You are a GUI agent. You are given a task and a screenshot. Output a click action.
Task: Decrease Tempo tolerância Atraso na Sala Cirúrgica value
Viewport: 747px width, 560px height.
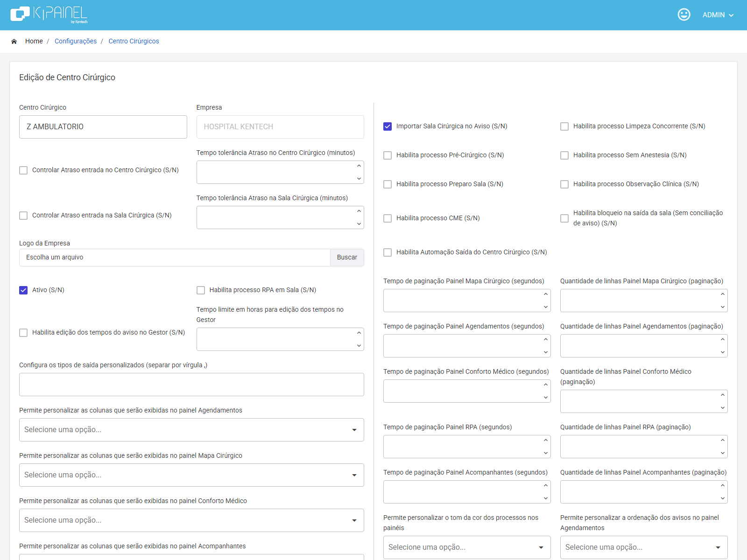[x=359, y=224]
